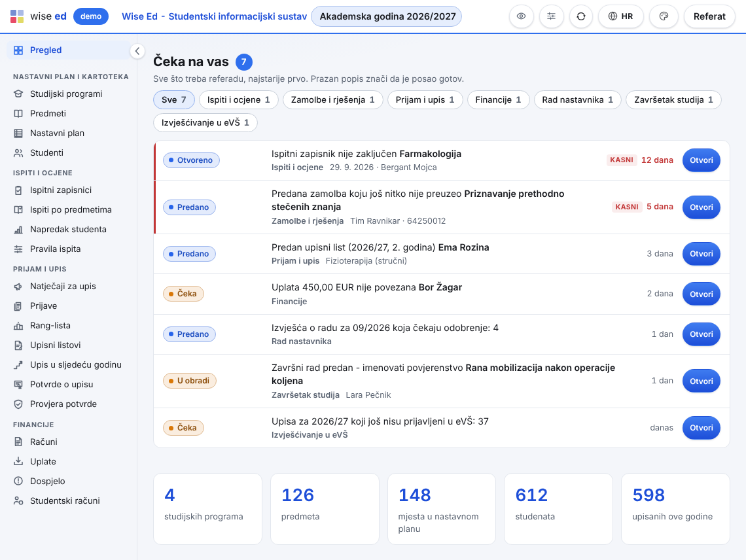Filter by Ispiti i ocjene chip
Viewport: 746px width, 560px height.
point(238,100)
